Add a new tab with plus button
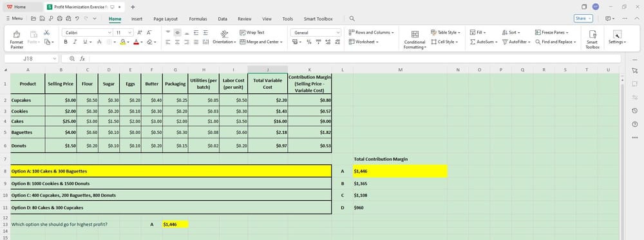This screenshot has height=240, width=644. [x=133, y=7]
